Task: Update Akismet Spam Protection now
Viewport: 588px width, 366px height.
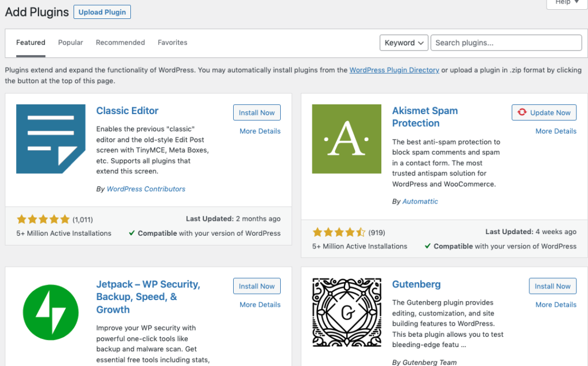Action: (x=544, y=112)
